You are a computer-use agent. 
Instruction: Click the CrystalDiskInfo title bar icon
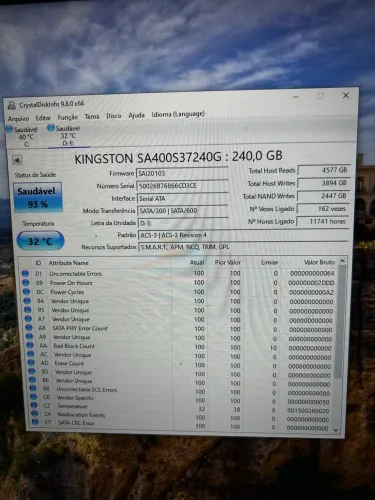click(12, 105)
